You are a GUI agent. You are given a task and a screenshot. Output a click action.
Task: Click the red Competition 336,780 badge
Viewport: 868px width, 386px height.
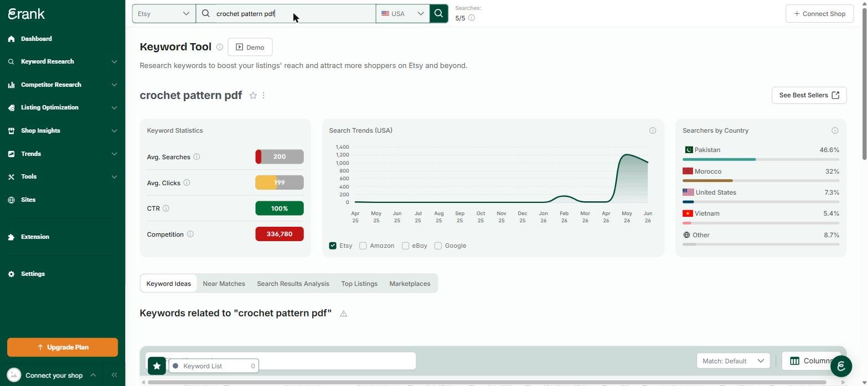click(x=280, y=234)
